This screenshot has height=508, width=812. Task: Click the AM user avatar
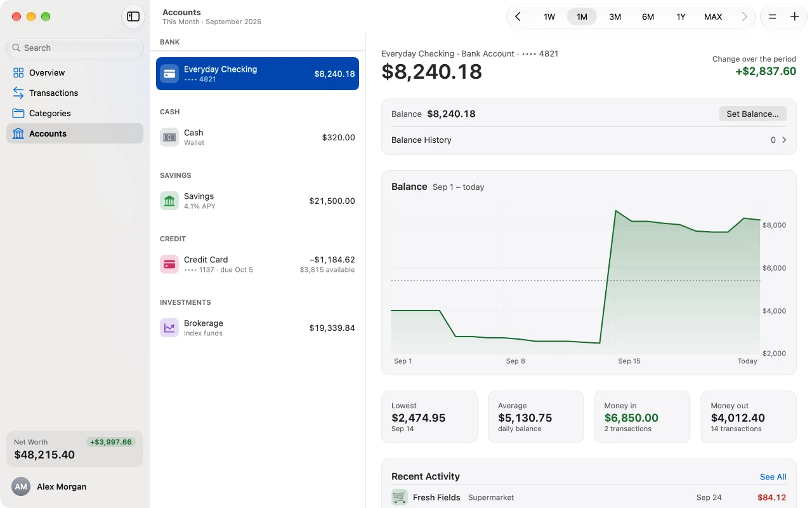pyautogui.click(x=21, y=486)
